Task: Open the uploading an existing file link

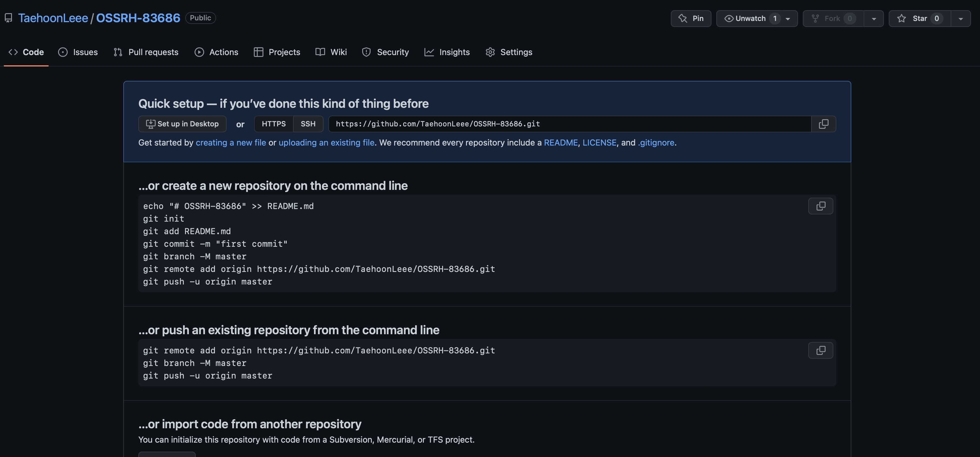Action: (x=326, y=143)
